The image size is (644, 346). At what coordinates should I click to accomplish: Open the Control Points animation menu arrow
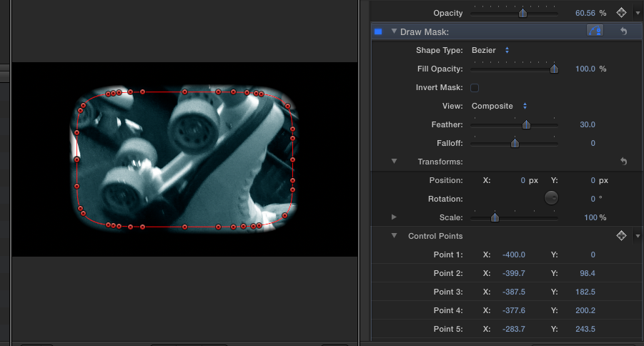tap(638, 236)
